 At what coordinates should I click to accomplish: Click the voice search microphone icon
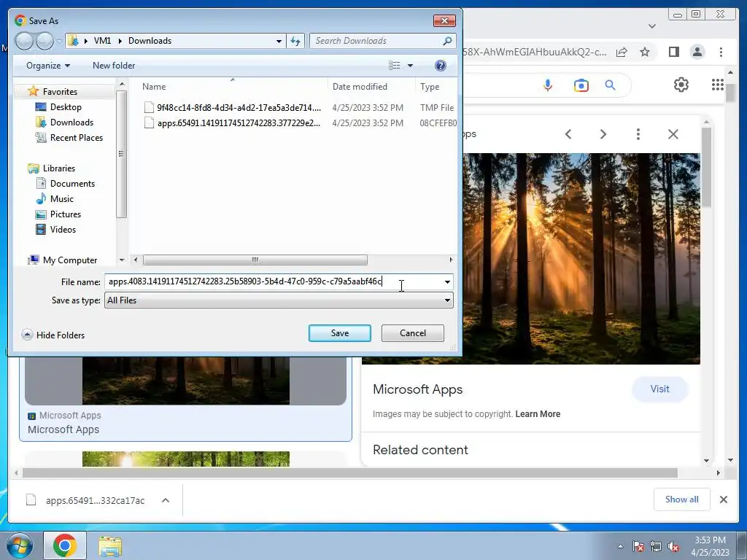point(548,85)
